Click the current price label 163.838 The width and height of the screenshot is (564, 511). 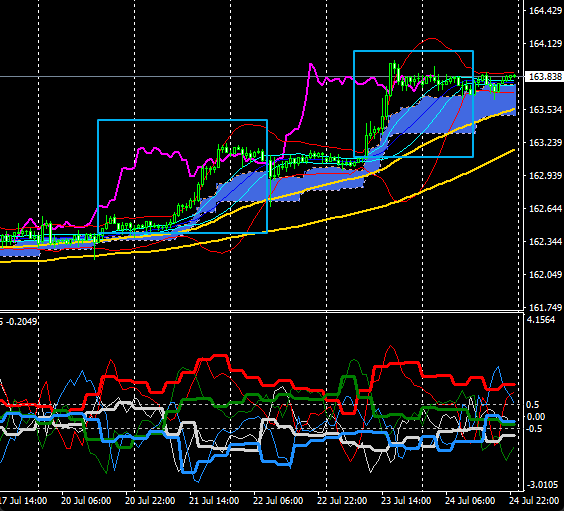coord(545,77)
